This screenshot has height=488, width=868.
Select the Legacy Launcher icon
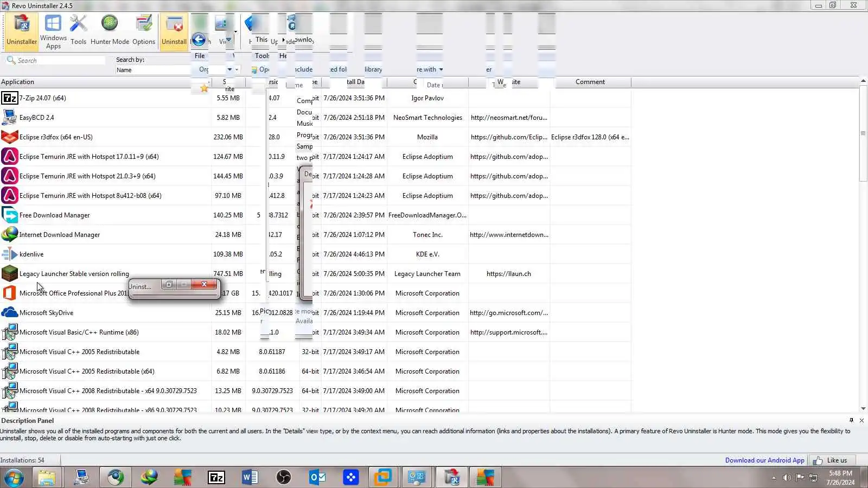[10, 274]
